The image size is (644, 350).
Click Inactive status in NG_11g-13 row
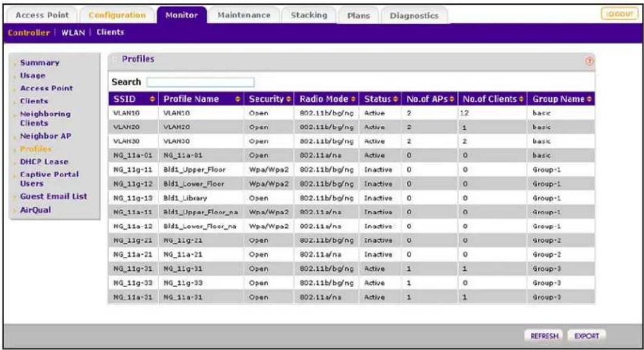tap(378, 198)
